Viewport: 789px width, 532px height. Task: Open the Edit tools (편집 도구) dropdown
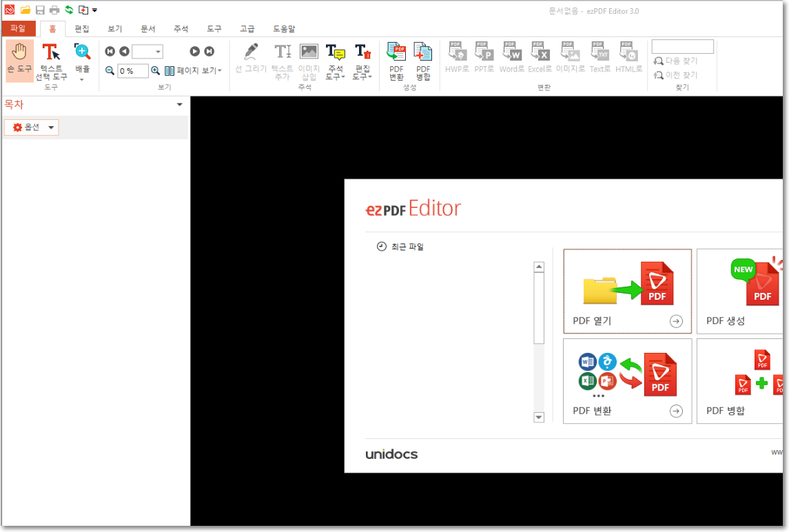pos(362,61)
